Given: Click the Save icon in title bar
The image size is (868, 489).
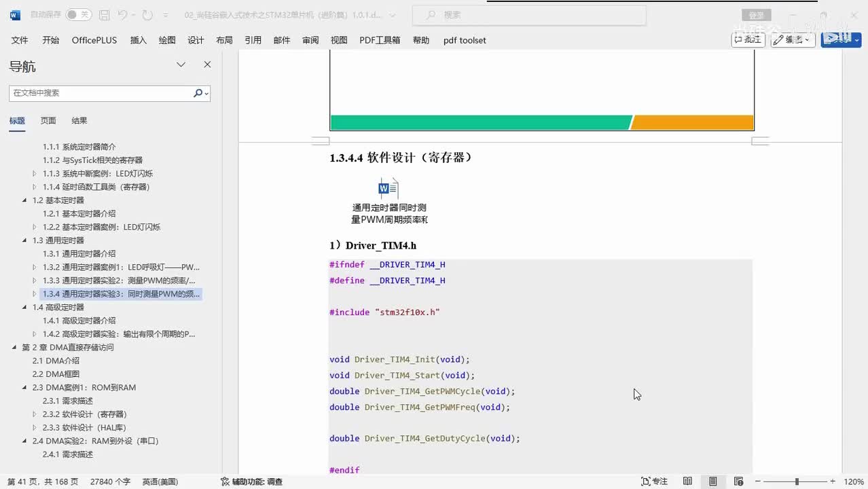Looking at the screenshot, I should pyautogui.click(x=104, y=15).
